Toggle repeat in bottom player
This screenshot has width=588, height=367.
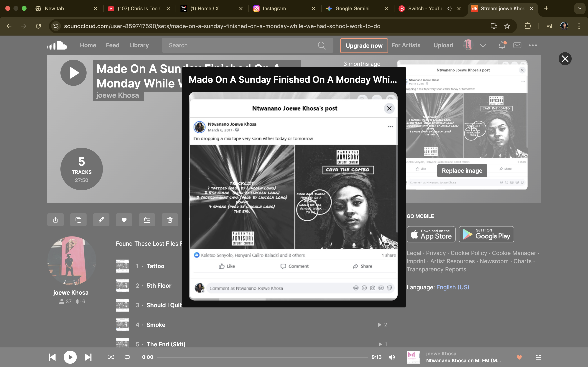(x=127, y=357)
